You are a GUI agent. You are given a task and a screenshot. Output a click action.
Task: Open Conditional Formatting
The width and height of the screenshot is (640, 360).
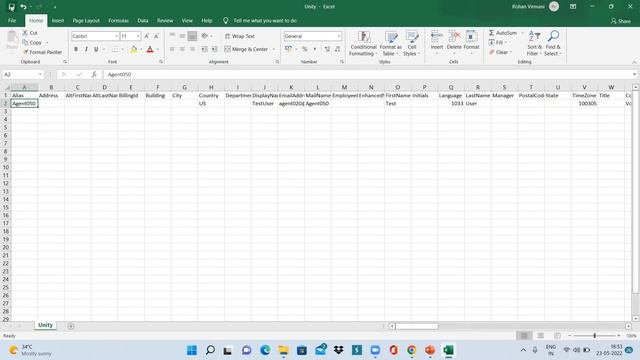point(363,43)
